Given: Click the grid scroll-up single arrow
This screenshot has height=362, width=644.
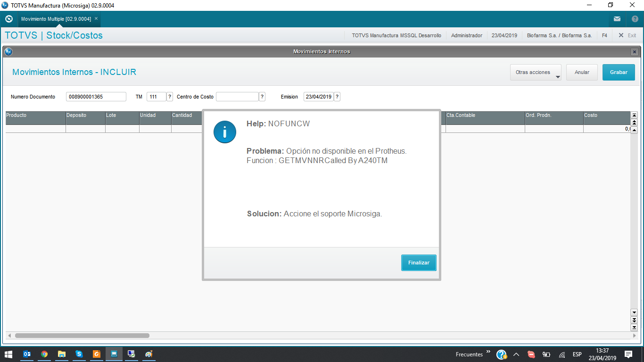Looking at the screenshot, I should tap(634, 130).
